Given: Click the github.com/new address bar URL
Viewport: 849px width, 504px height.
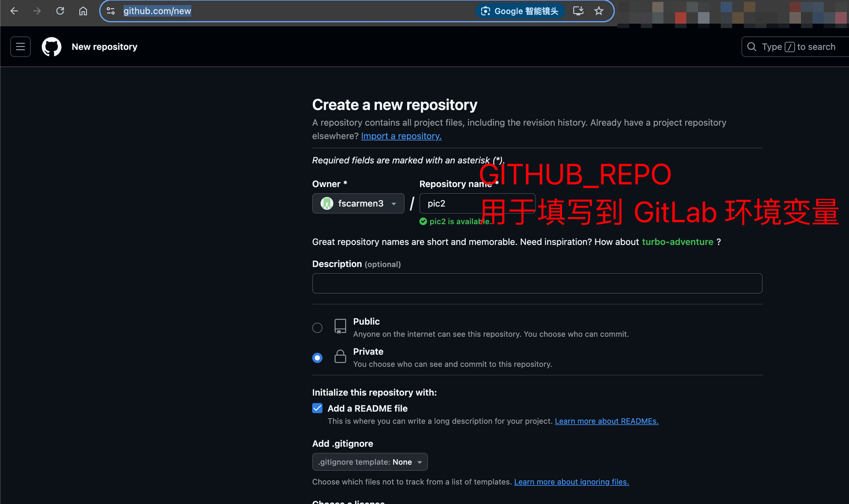Looking at the screenshot, I should (157, 11).
